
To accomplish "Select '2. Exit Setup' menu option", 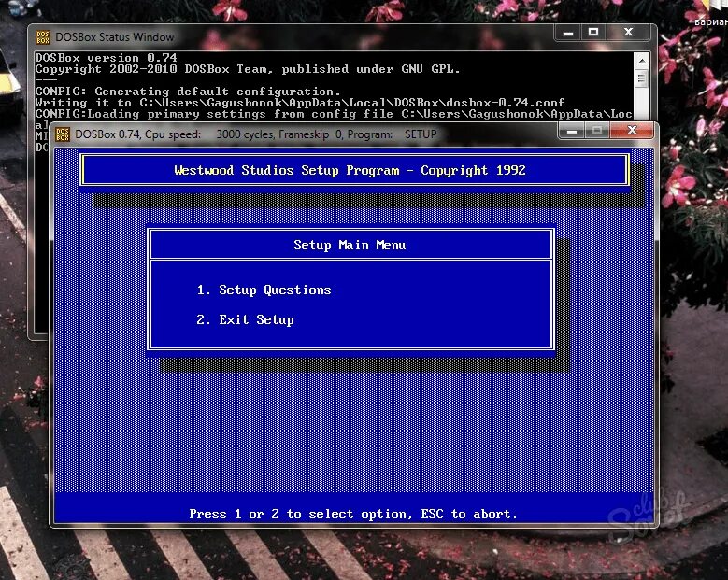I will [245, 320].
